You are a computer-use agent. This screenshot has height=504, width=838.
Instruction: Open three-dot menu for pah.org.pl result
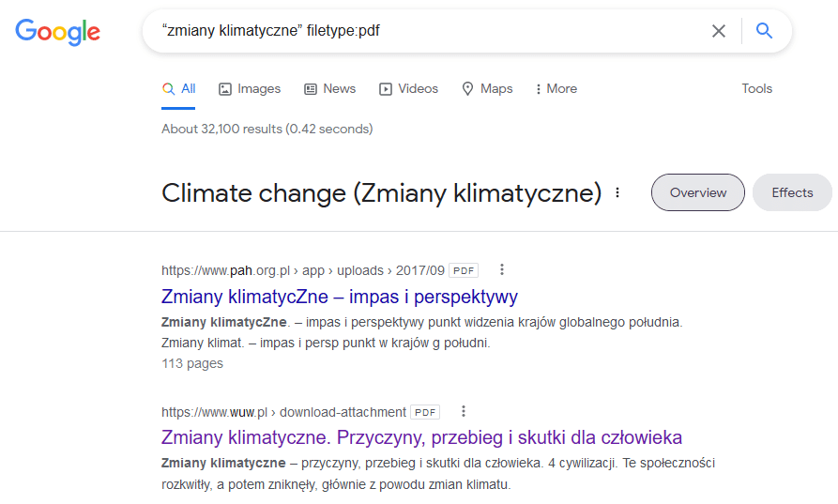tap(501, 270)
